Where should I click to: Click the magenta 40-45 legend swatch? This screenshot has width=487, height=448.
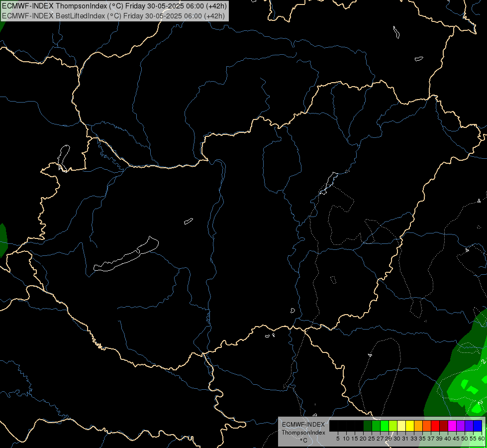coord(452,426)
